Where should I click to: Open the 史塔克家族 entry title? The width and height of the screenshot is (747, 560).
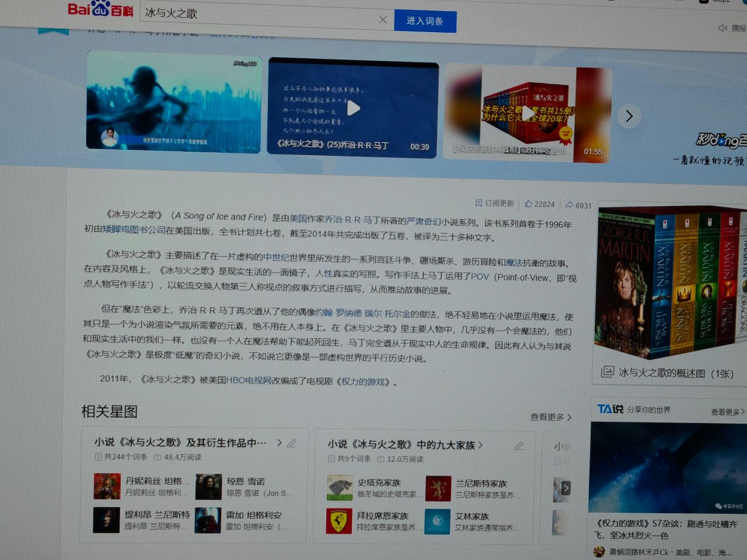pos(379,482)
